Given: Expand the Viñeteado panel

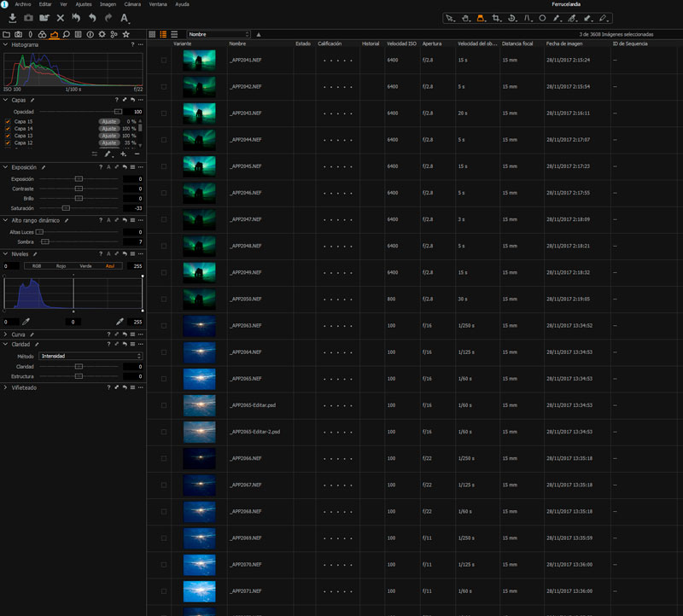Looking at the screenshot, I should click(24, 387).
